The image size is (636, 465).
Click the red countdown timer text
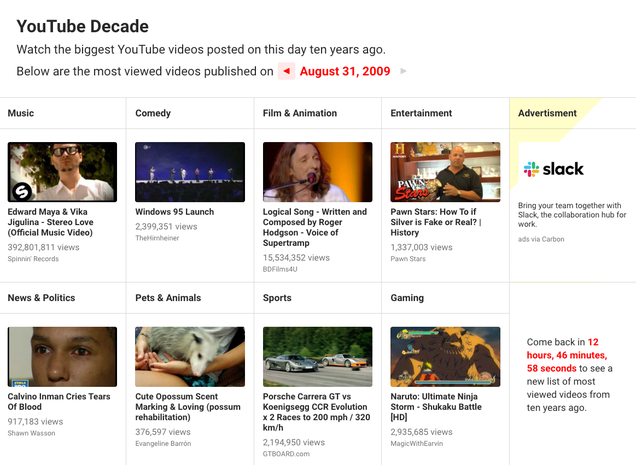(x=567, y=355)
